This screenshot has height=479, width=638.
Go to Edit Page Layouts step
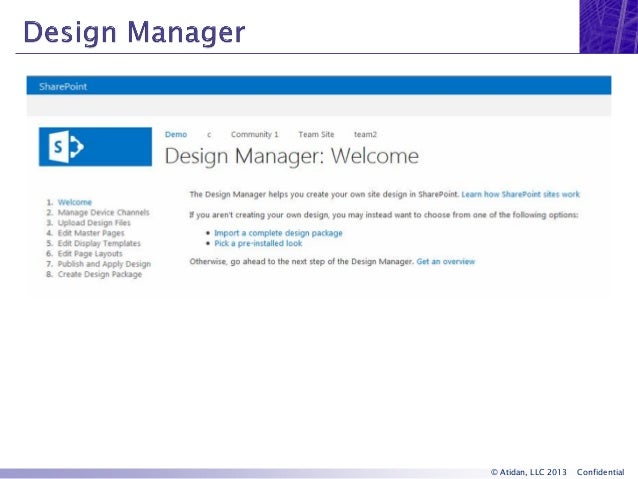click(90, 254)
